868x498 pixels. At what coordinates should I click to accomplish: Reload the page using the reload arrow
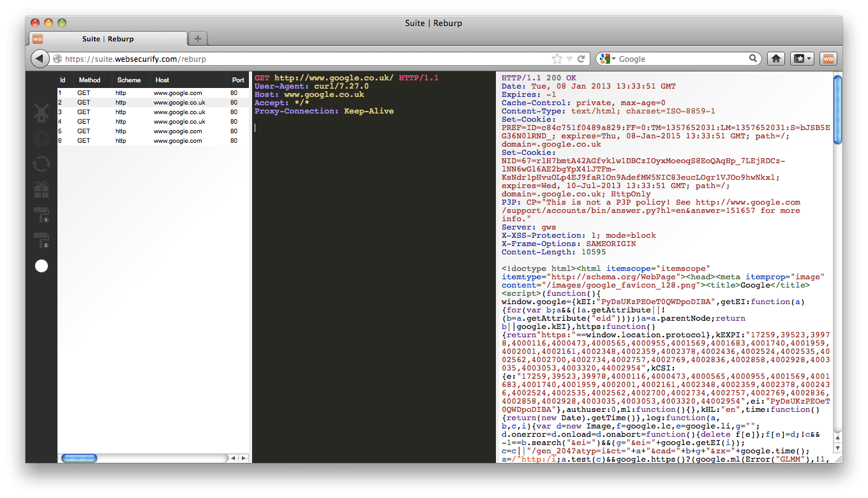pos(581,59)
